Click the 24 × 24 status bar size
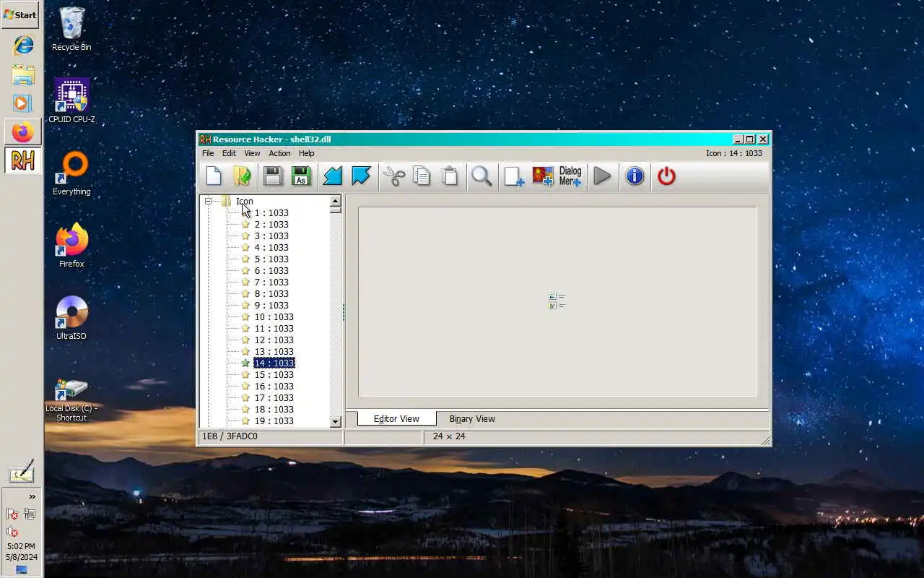 click(x=449, y=436)
